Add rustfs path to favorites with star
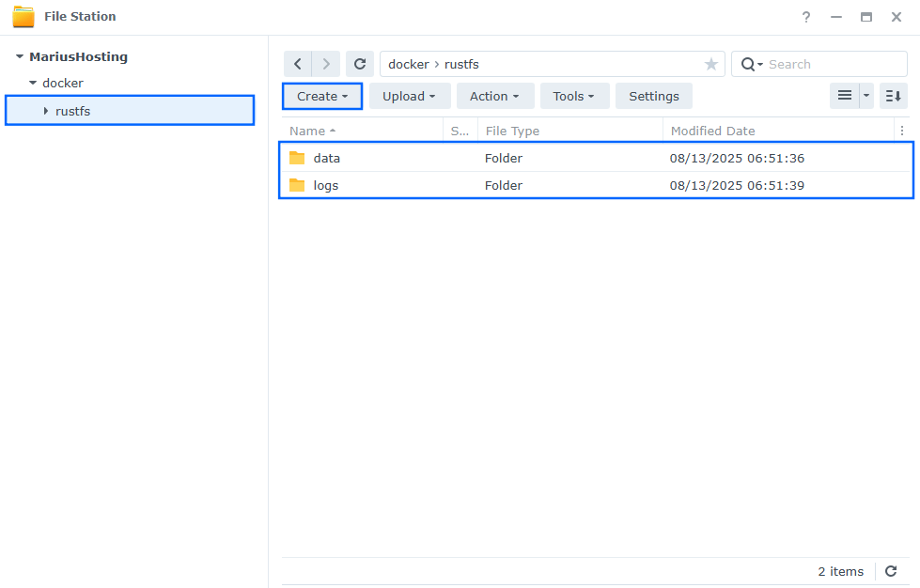 711,64
